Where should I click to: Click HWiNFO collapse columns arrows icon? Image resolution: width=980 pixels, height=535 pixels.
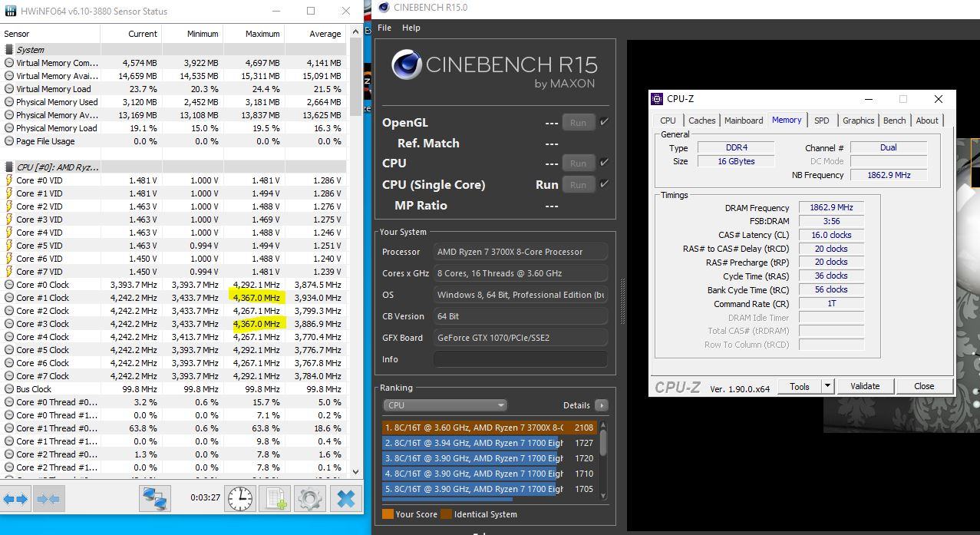[x=48, y=499]
